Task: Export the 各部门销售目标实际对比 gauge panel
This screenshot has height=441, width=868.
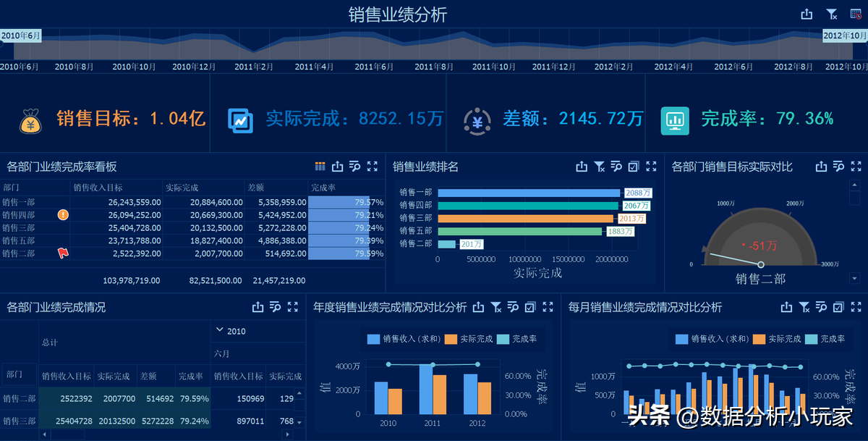Action: pyautogui.click(x=821, y=167)
